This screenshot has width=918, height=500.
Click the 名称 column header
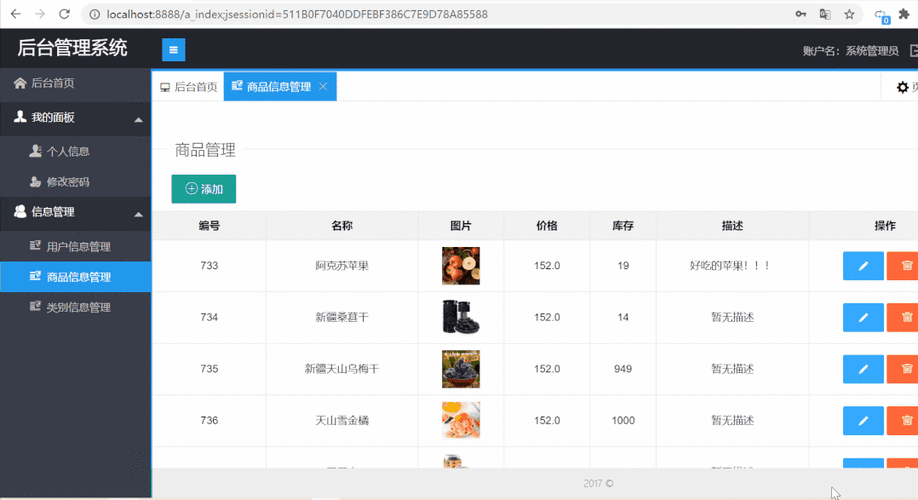pyautogui.click(x=342, y=226)
